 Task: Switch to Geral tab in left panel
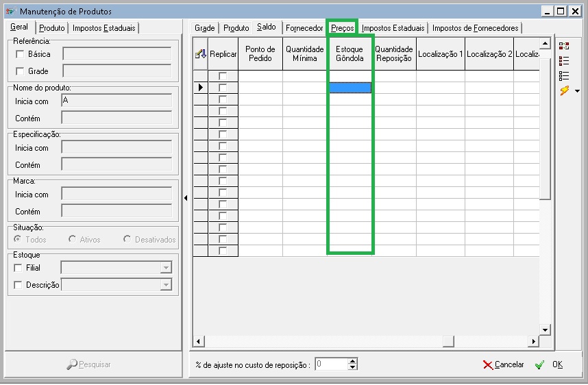click(x=19, y=27)
